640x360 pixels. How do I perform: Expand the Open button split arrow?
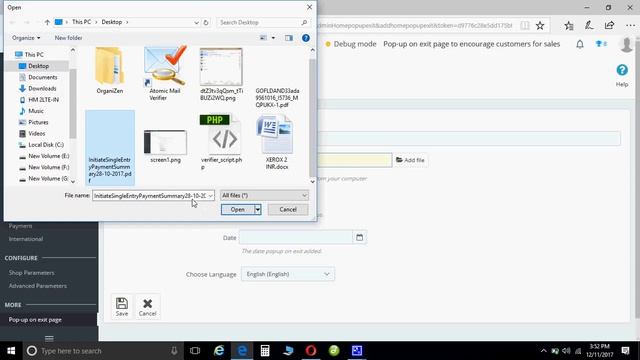tap(258, 209)
